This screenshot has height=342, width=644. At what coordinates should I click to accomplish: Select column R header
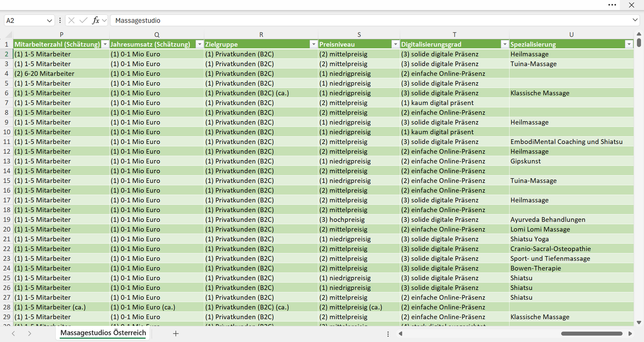coord(261,35)
